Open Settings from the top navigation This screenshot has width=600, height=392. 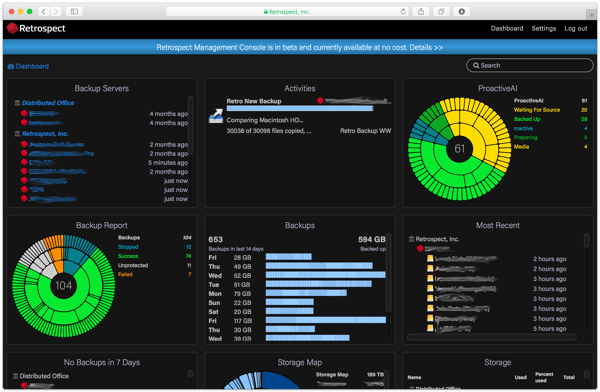(x=543, y=28)
